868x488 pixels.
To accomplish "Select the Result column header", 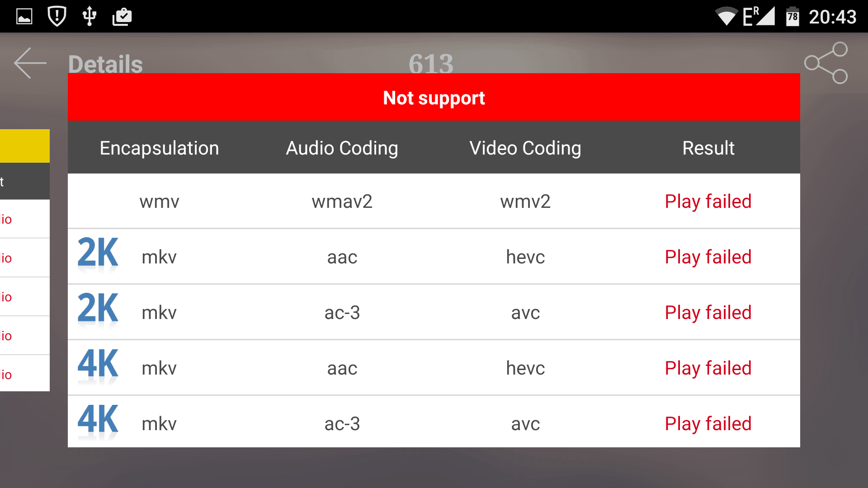I will tap(708, 148).
